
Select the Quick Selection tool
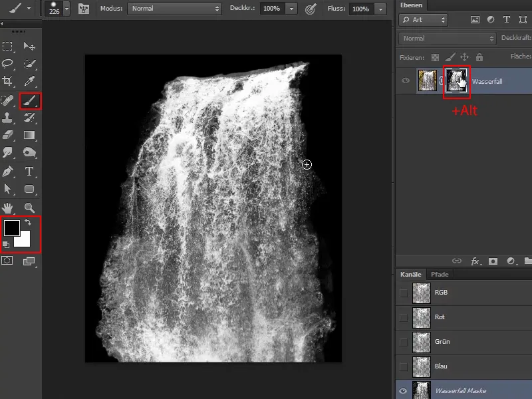[x=29, y=63]
